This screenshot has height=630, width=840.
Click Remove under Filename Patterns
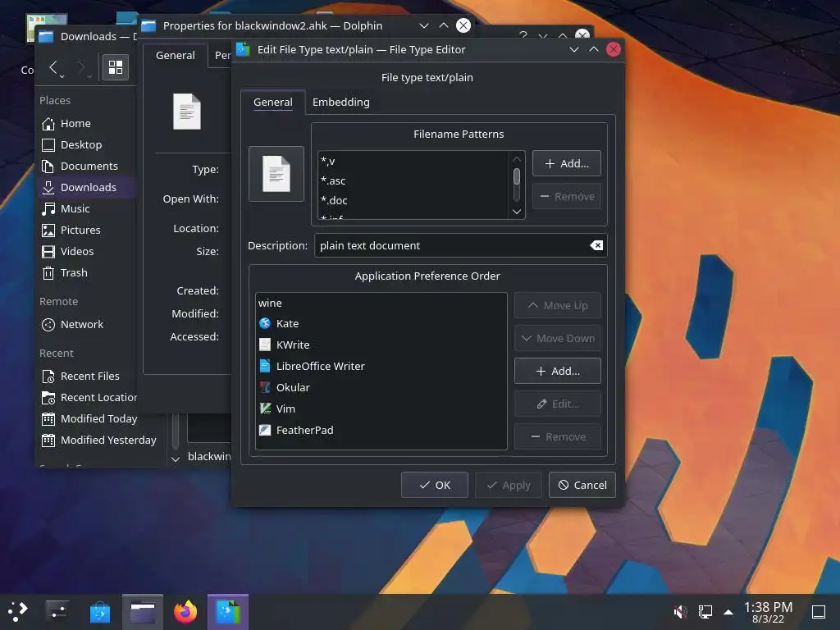[566, 197]
